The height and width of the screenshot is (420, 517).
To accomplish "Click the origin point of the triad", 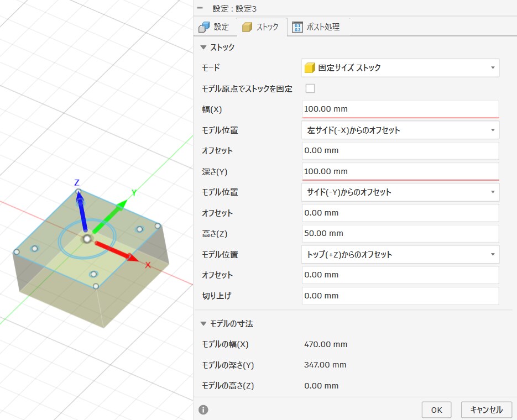I will [x=87, y=239].
